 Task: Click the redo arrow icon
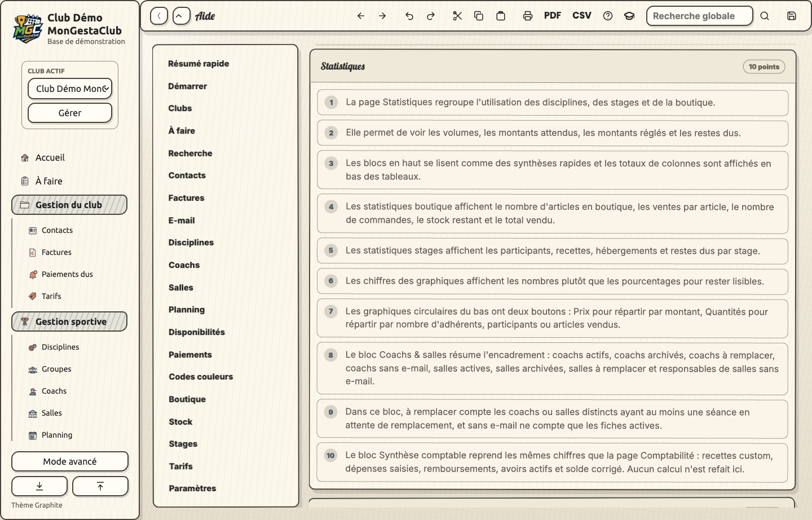[431, 16]
